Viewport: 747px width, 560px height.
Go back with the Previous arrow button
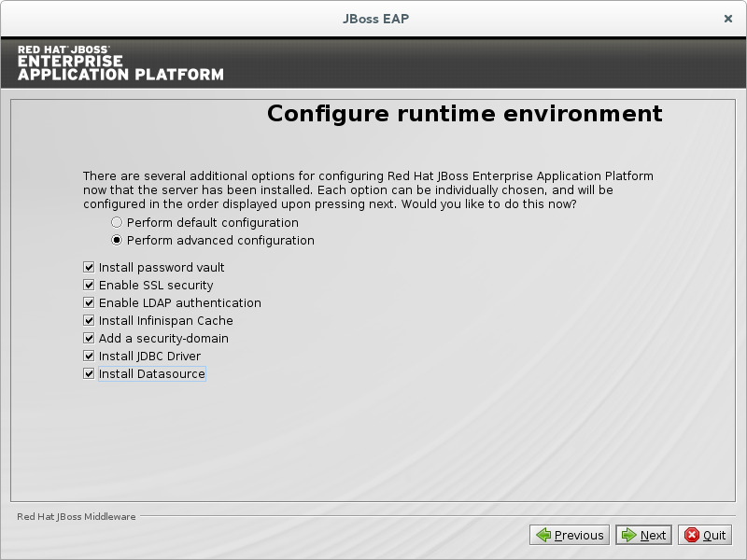tap(570, 535)
